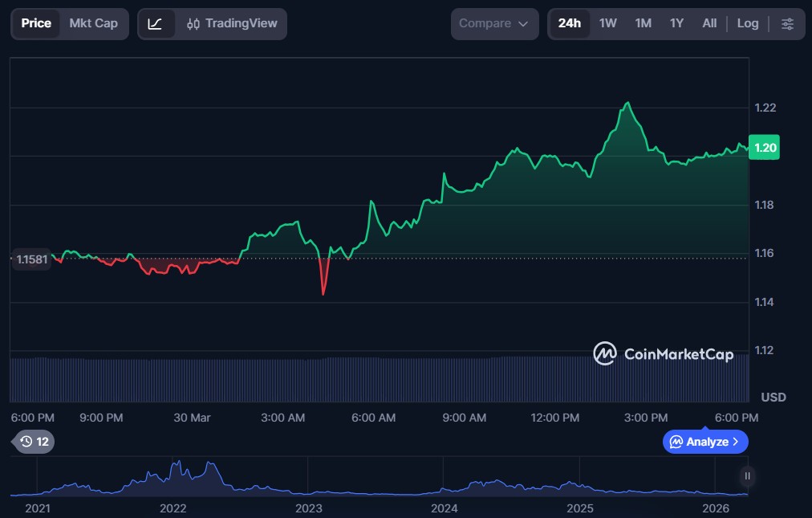Click the CoinMarketCap logo watermark

coord(663,353)
